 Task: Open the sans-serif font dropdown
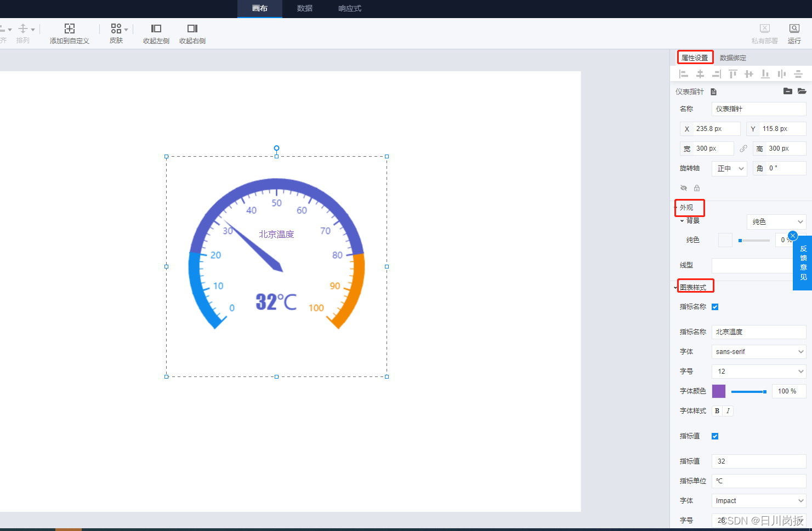click(x=759, y=352)
